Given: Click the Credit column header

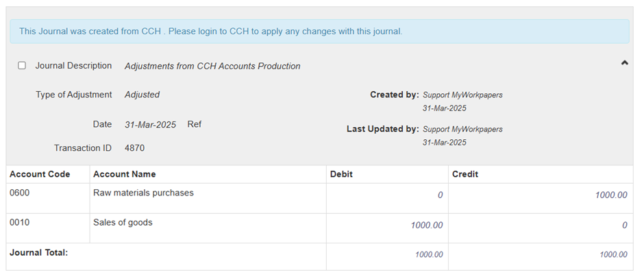Looking at the screenshot, I should click(x=465, y=174).
